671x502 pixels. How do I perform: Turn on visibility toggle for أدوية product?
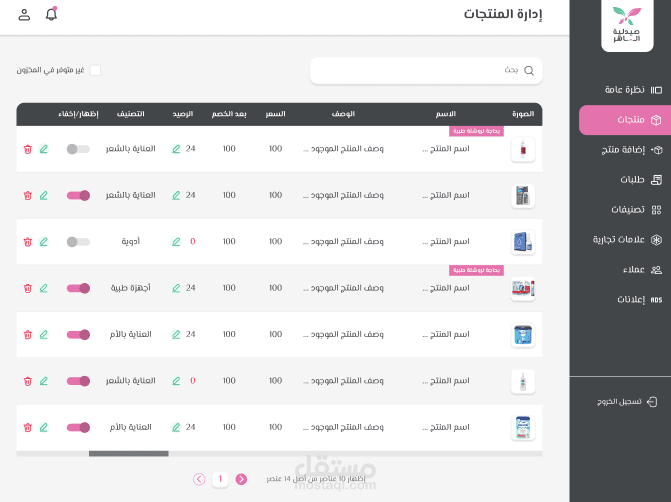pos(78,242)
